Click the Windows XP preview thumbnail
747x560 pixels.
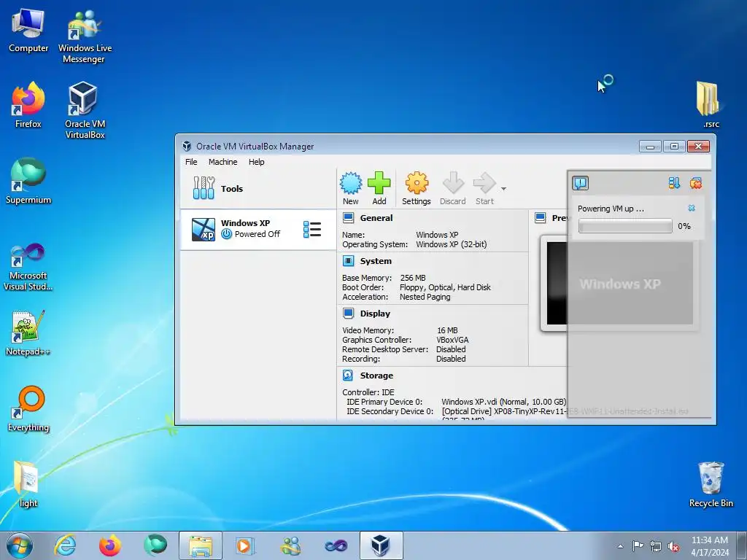click(x=619, y=284)
